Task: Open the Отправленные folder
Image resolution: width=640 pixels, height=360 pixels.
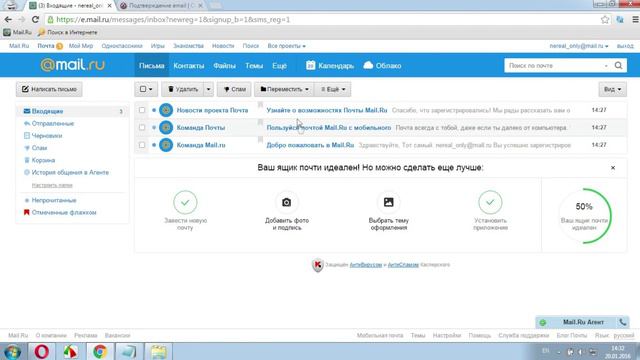Action: [53, 123]
